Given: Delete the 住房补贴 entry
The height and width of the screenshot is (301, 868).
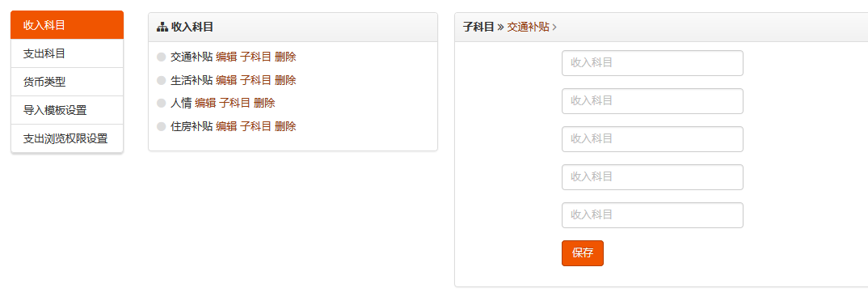Looking at the screenshot, I should [285, 126].
